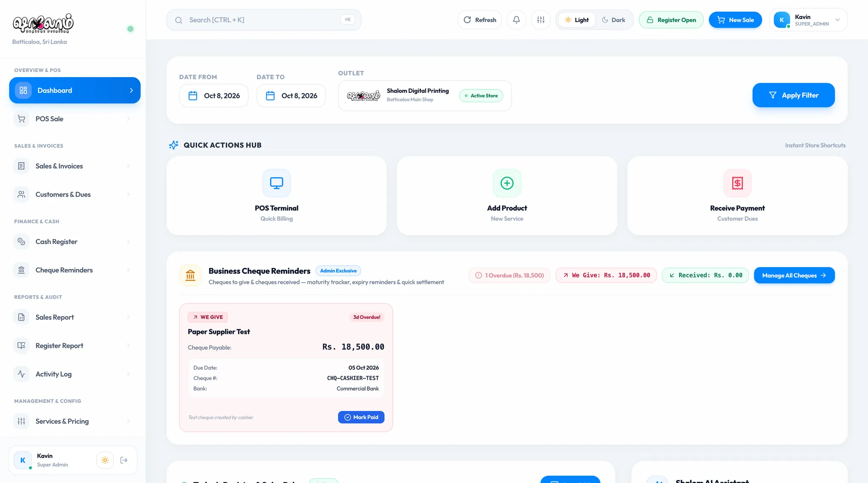Open Sales Report in the sidebar

point(75,317)
